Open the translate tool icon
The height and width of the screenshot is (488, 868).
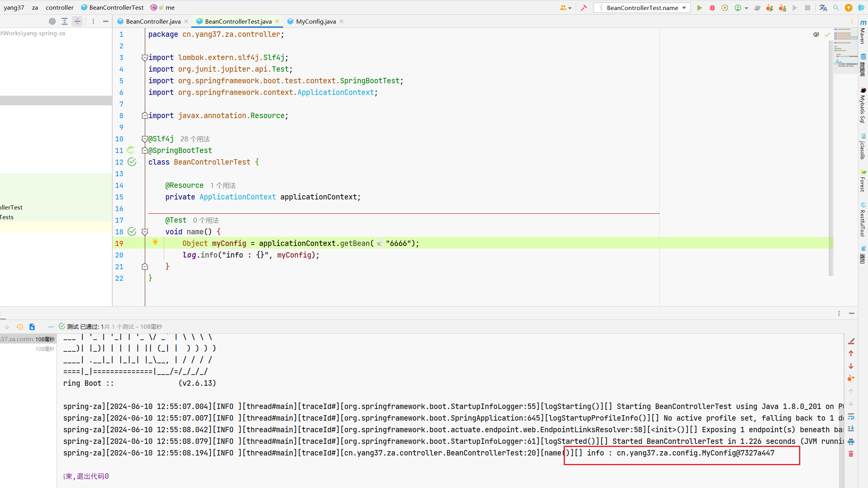(823, 8)
